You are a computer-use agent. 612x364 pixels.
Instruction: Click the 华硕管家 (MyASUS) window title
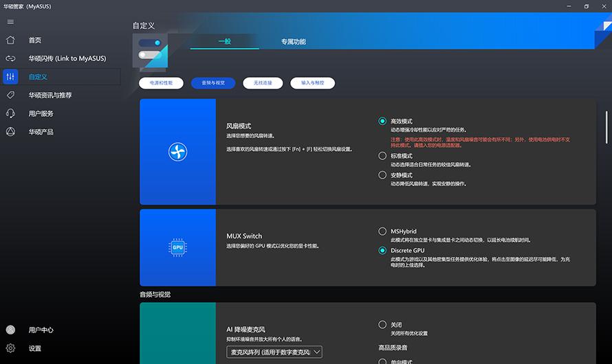point(28,6)
